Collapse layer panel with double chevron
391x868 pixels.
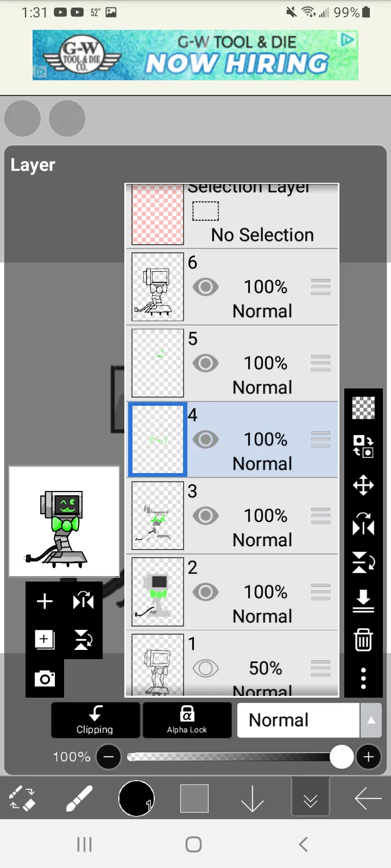click(310, 799)
